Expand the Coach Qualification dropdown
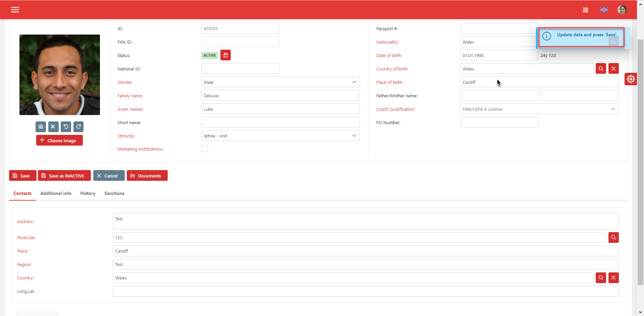 539,109
